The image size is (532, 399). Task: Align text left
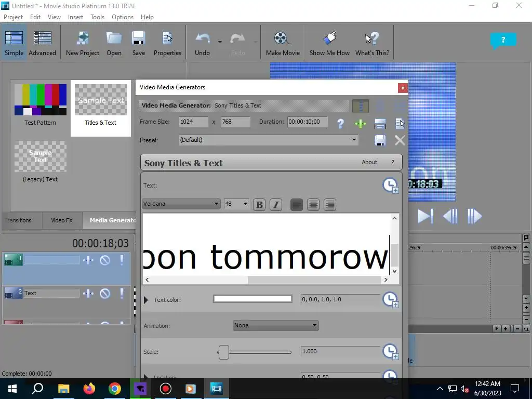pyautogui.click(x=297, y=205)
